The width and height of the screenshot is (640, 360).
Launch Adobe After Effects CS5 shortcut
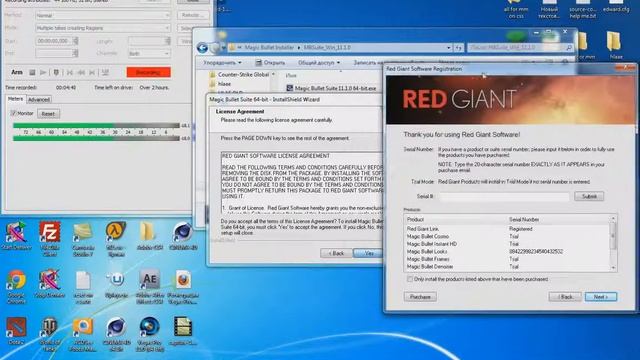pos(149,286)
